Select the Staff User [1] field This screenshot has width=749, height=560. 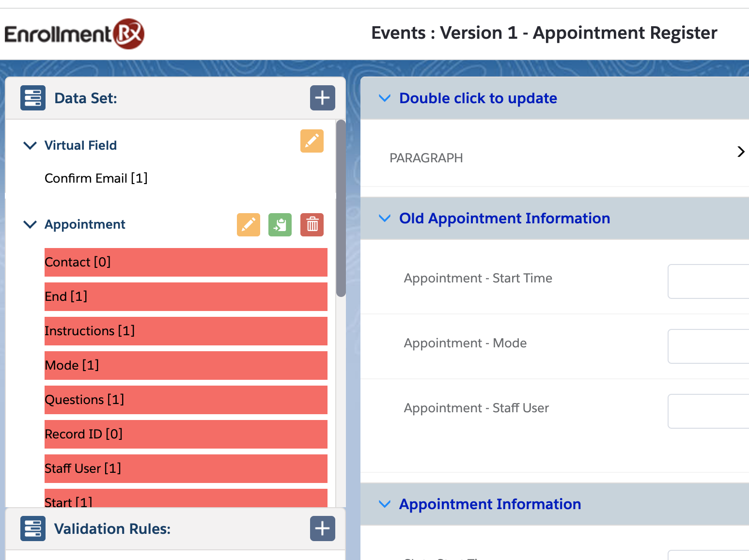(x=186, y=468)
